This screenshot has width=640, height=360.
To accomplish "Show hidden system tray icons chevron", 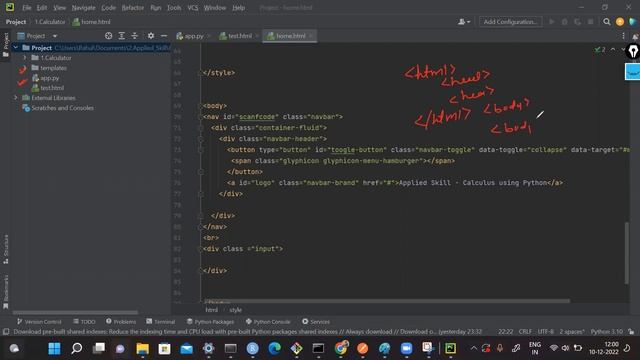I will (x=473, y=348).
